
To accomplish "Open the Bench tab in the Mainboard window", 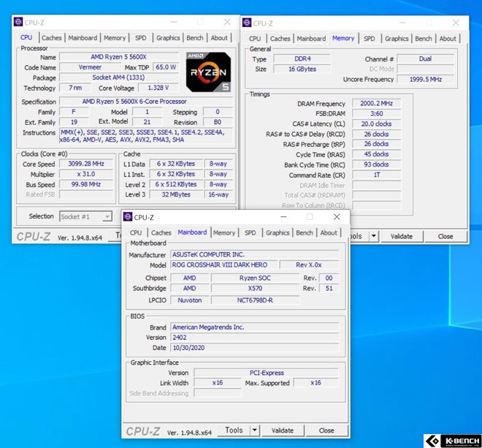I will (304, 232).
